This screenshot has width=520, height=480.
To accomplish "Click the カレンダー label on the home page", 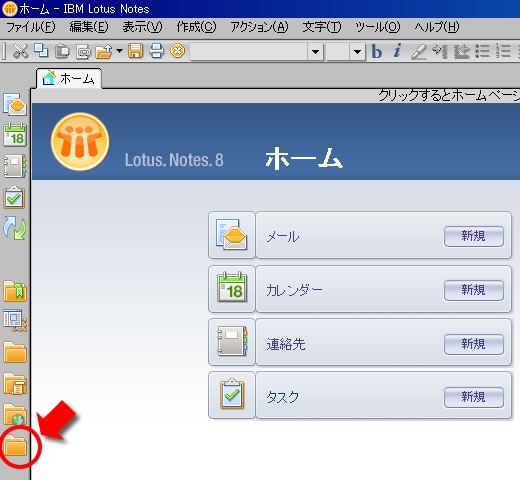I will (x=294, y=290).
